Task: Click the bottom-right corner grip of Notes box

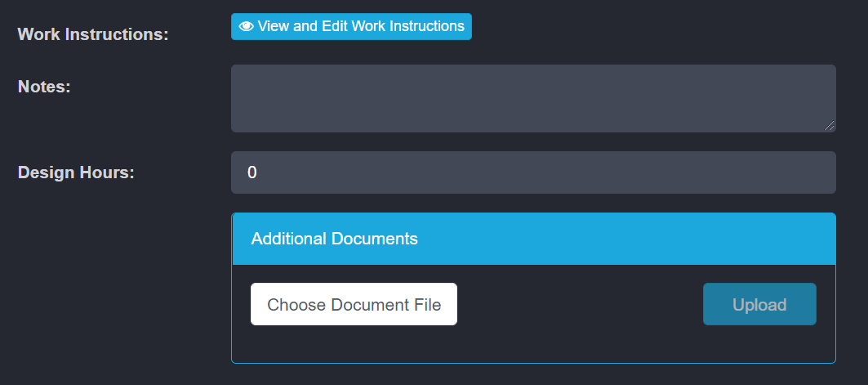Action: tap(830, 126)
